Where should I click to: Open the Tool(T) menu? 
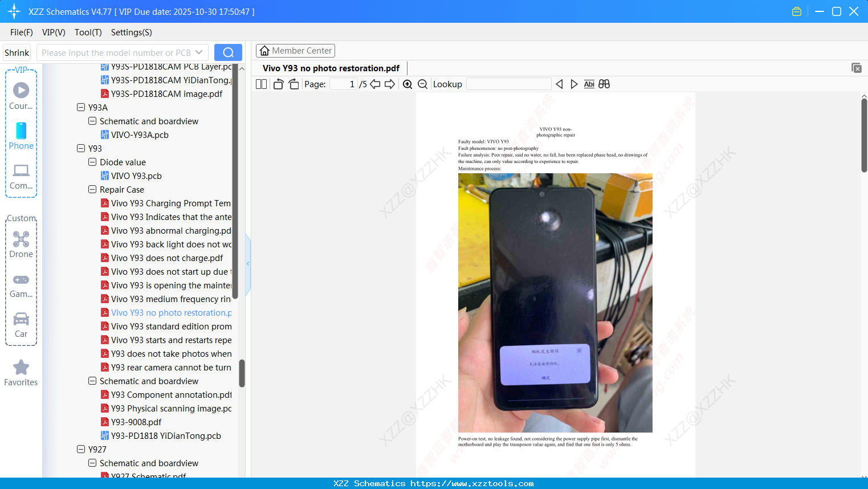(88, 32)
